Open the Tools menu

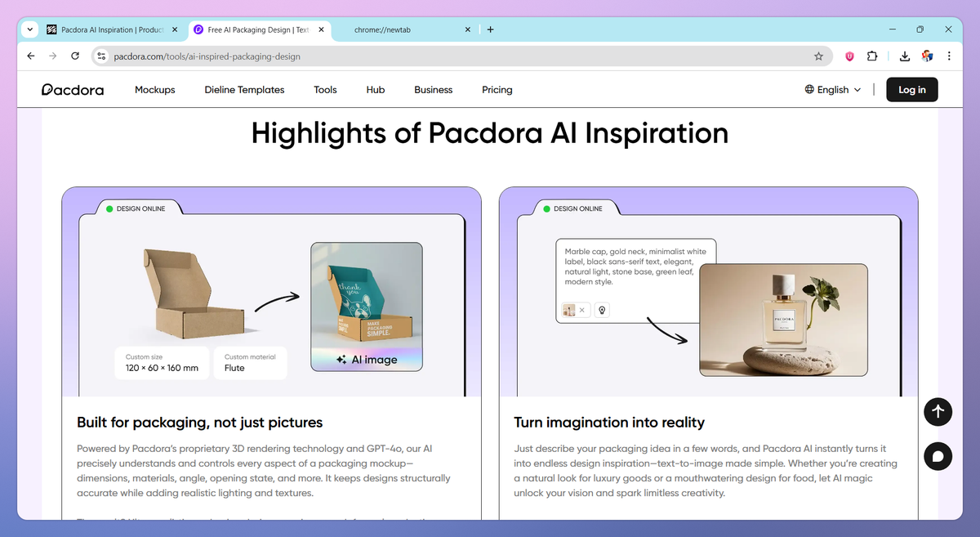325,90
